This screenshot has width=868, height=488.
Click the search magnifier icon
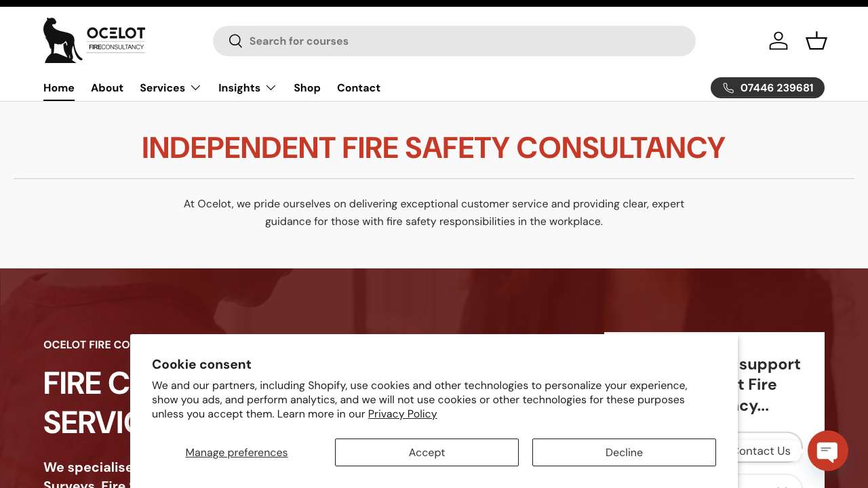[x=235, y=41]
